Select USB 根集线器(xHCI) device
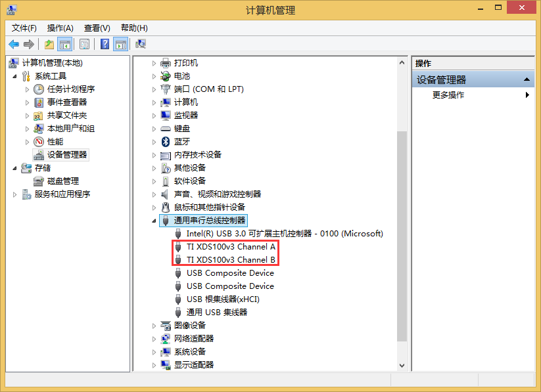Viewport: 541px width, 392px height. pyautogui.click(x=223, y=299)
